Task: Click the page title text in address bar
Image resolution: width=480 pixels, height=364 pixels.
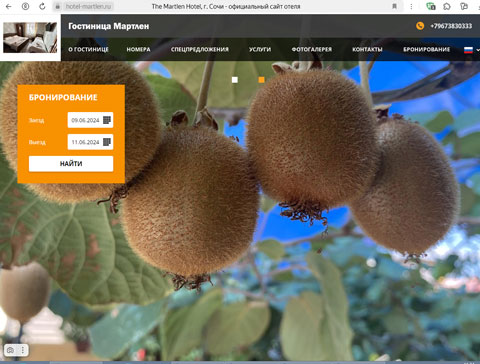Action: (x=226, y=7)
